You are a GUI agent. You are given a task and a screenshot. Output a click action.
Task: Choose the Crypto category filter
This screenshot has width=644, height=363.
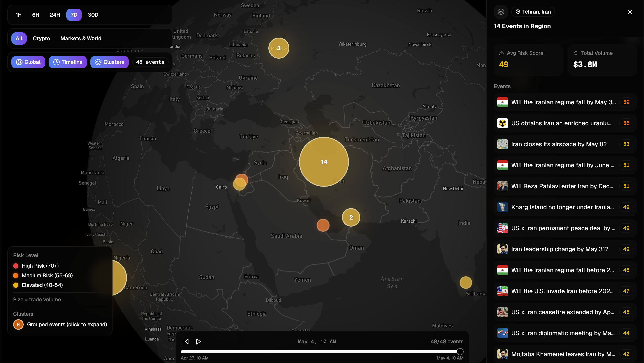coord(41,38)
